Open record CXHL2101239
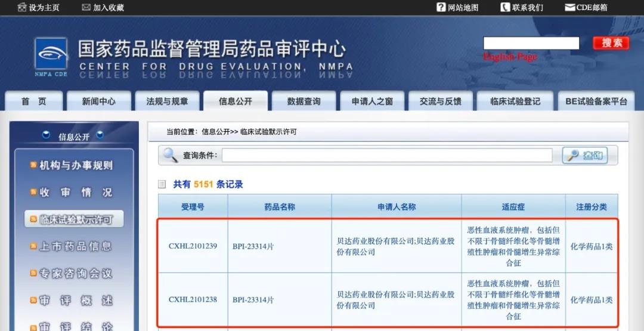The height and width of the screenshot is (331, 644). (x=193, y=246)
